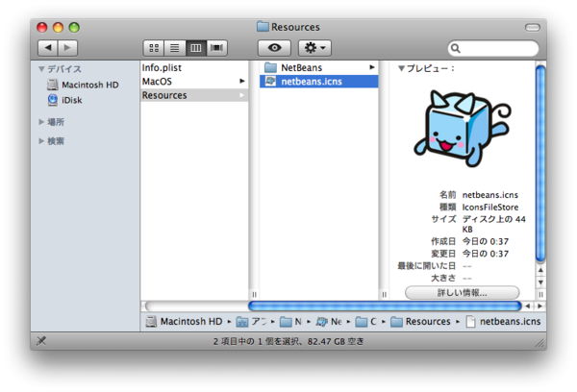Click Resources in the path bar
Viewport: 577px width, 392px height.
tap(420, 322)
